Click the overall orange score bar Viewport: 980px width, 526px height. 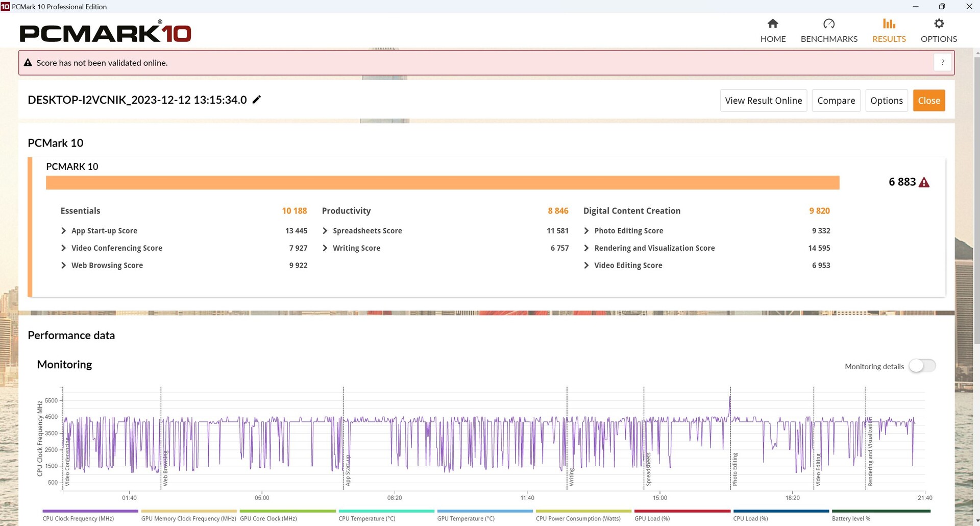pos(443,183)
